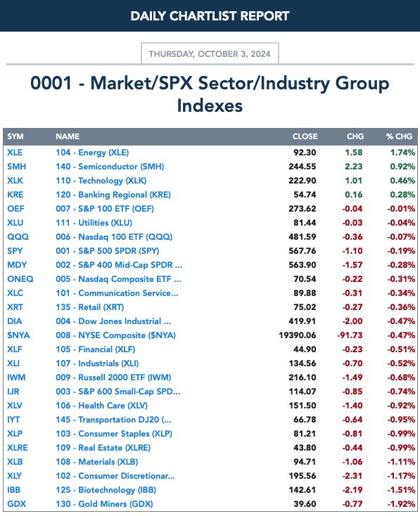
Task: Open the XLE symbol link
Action: [15, 153]
